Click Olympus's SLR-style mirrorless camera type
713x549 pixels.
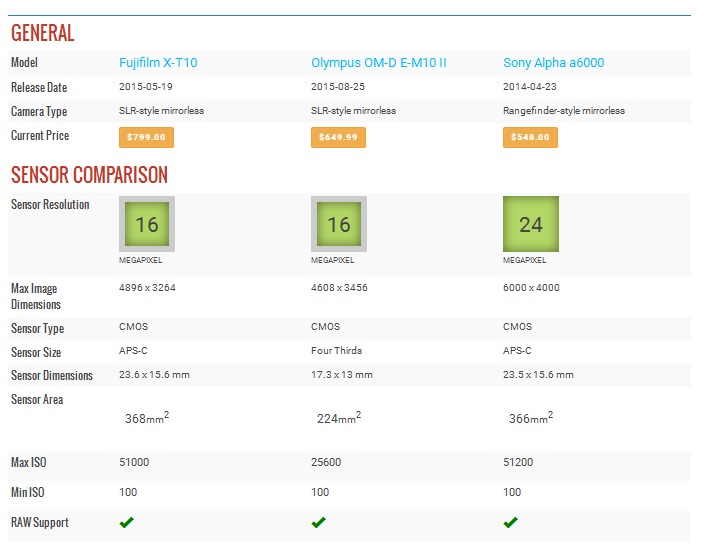[353, 111]
